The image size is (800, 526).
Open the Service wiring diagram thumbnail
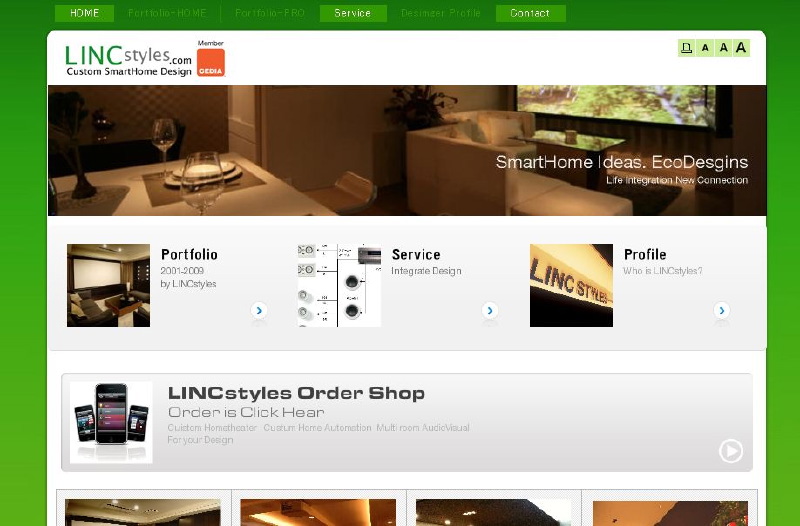click(339, 285)
